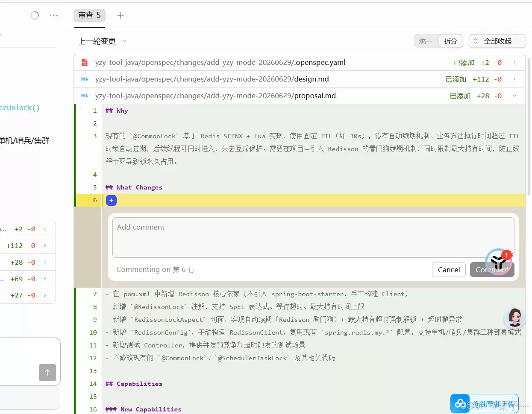This screenshot has width=532, height=414.
Task: Select the 审查 5 tab
Action: 89,15
